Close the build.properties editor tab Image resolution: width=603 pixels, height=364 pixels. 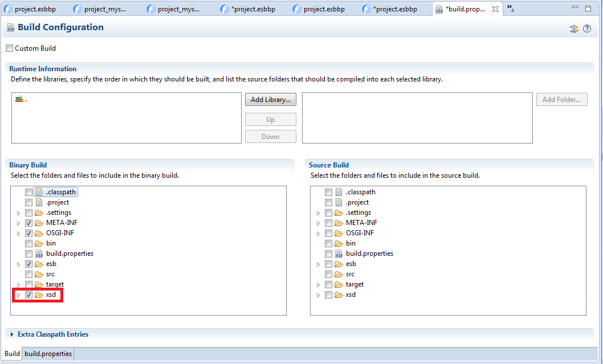click(x=495, y=9)
